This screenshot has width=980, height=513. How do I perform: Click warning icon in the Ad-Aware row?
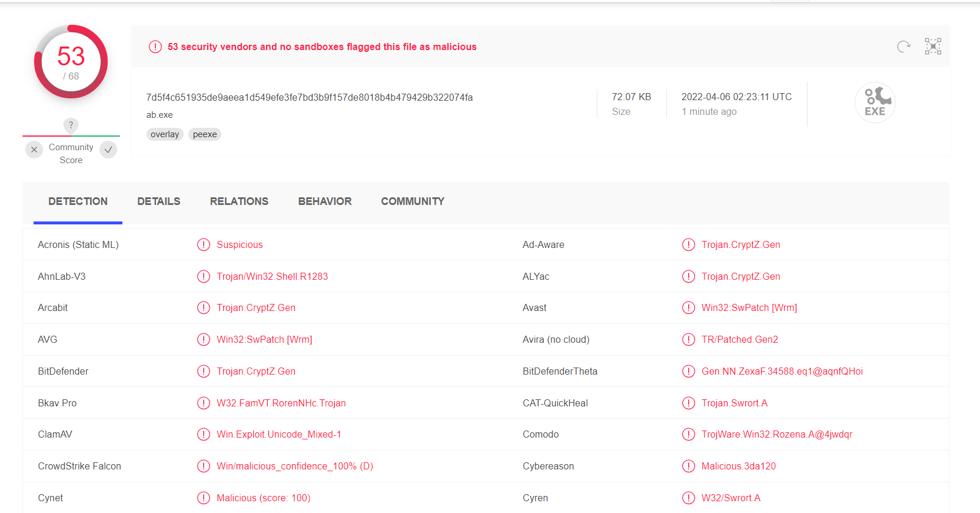tap(689, 244)
